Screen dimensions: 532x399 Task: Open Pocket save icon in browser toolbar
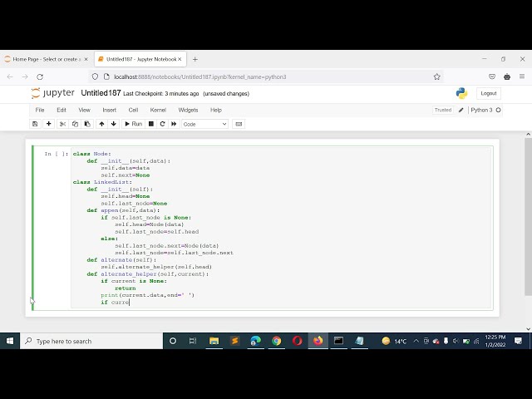tap(492, 77)
